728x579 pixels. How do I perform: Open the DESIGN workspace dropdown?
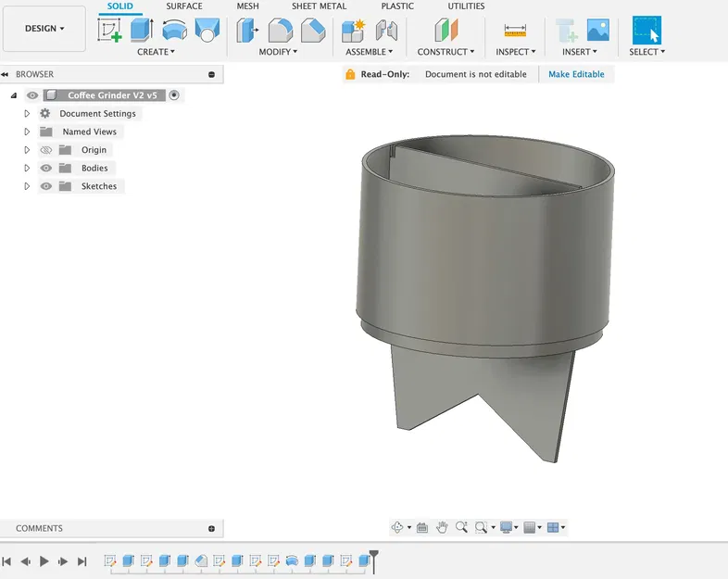[44, 29]
